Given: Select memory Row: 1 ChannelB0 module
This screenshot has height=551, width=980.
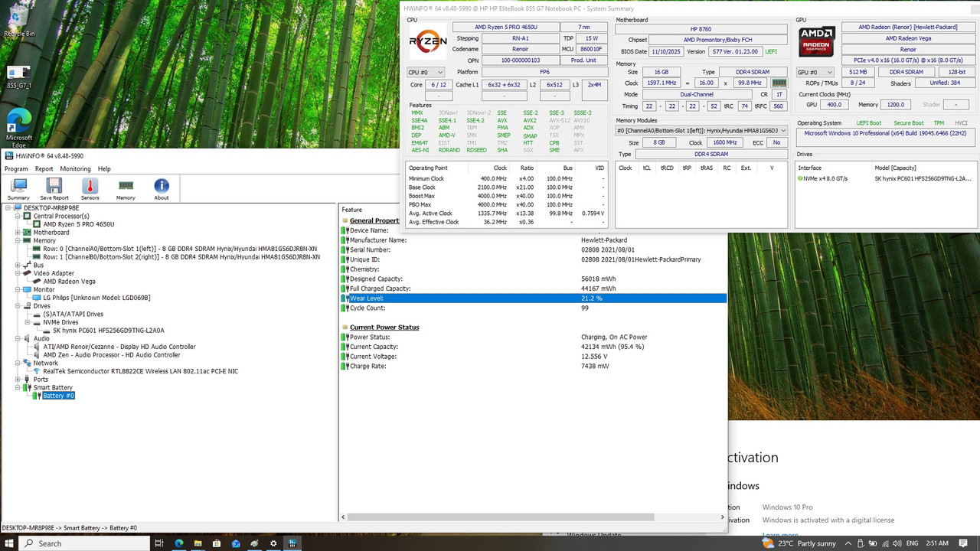Looking at the screenshot, I should [181, 257].
